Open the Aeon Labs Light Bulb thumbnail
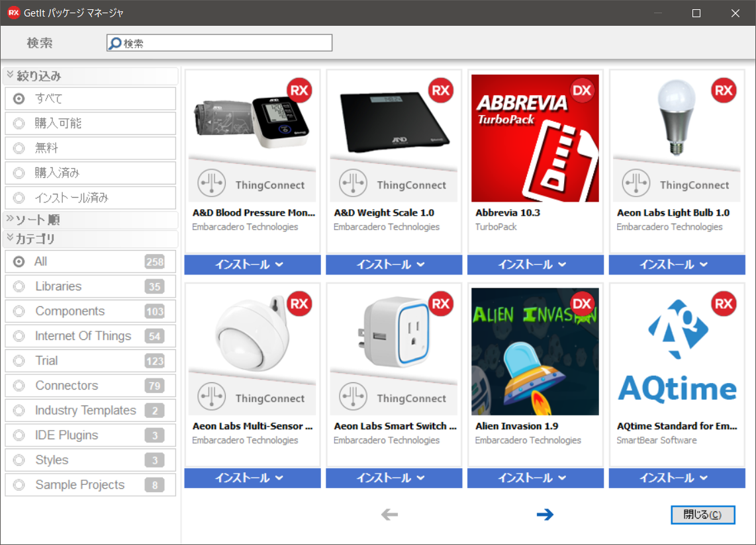756x545 pixels. pos(677,138)
